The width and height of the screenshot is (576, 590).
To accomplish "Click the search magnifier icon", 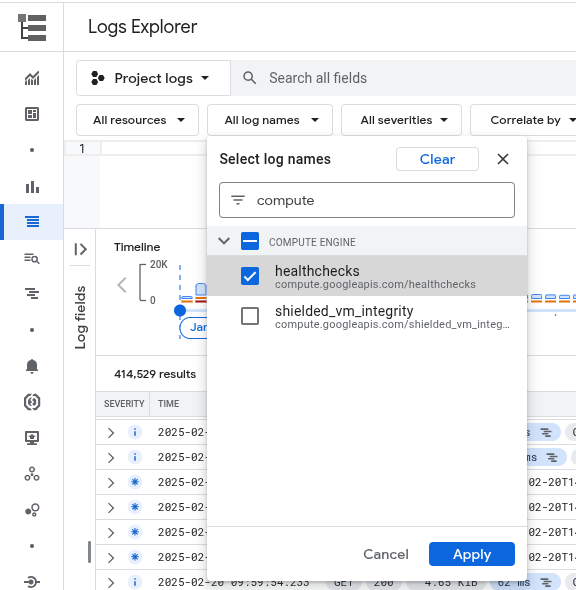I will [x=249, y=78].
